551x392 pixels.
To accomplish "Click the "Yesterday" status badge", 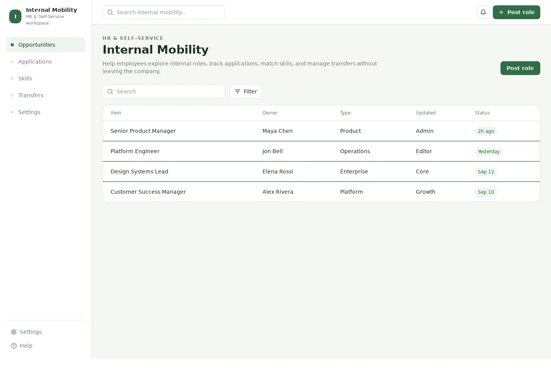I will [x=489, y=152].
